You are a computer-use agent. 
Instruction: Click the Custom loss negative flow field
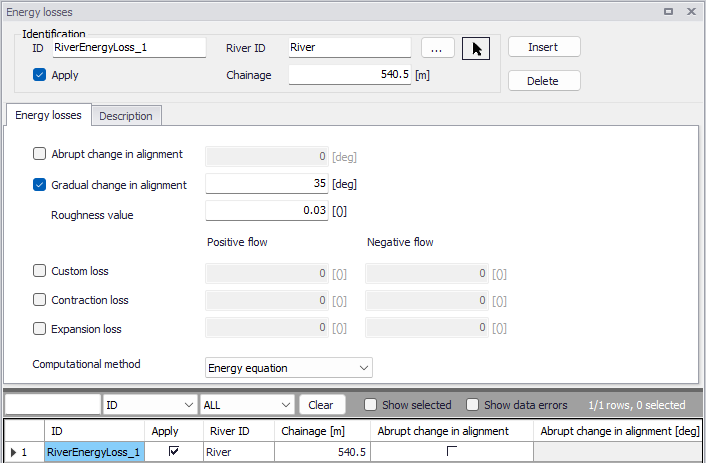[x=427, y=274]
